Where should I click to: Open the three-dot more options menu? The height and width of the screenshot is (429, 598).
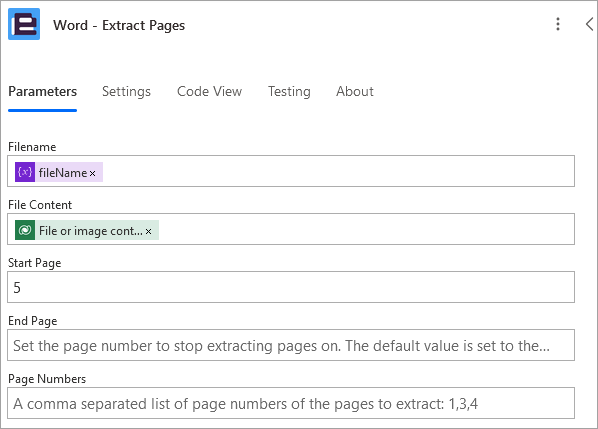[558, 24]
